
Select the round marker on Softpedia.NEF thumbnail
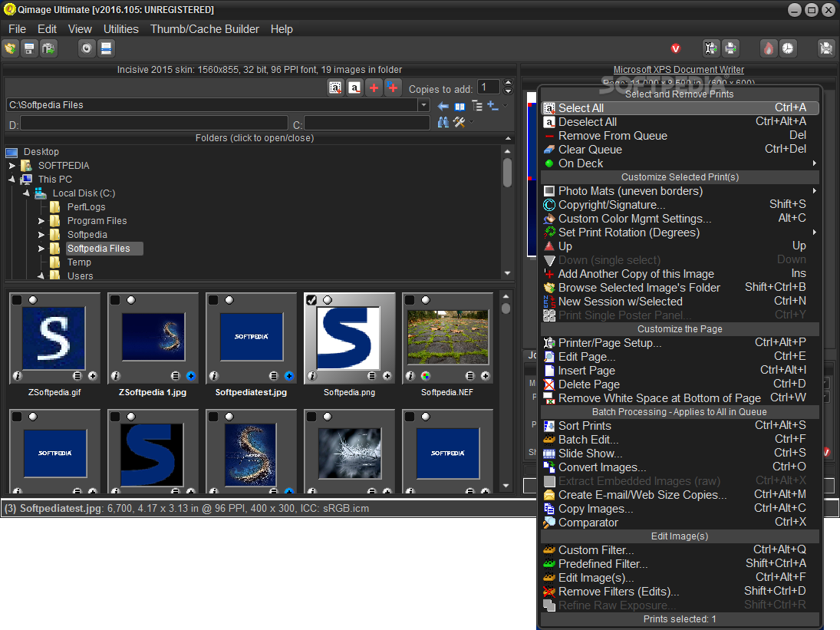point(425,300)
